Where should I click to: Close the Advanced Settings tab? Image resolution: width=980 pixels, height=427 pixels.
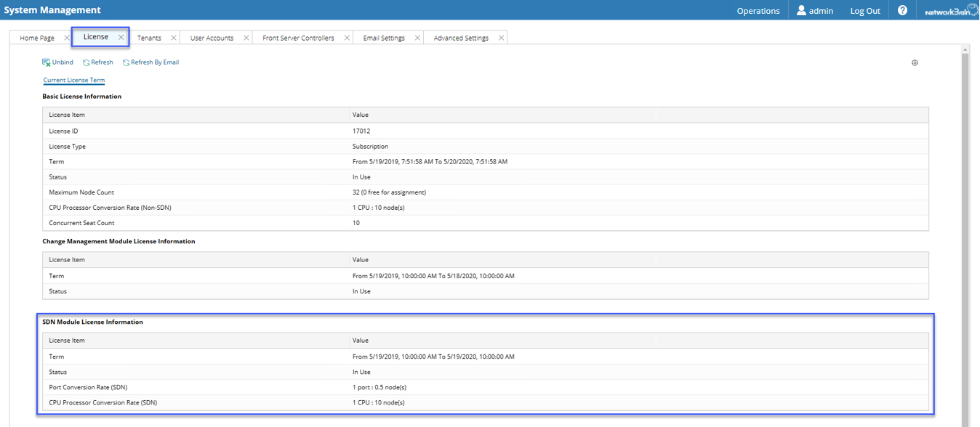(x=502, y=38)
